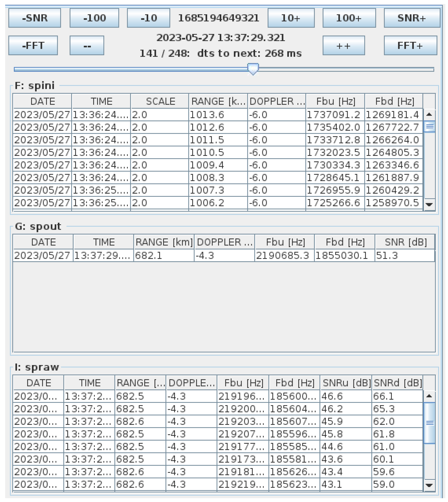Jump forward using the 100+ button
Viewport: 448px width, 502px height.
(x=349, y=18)
